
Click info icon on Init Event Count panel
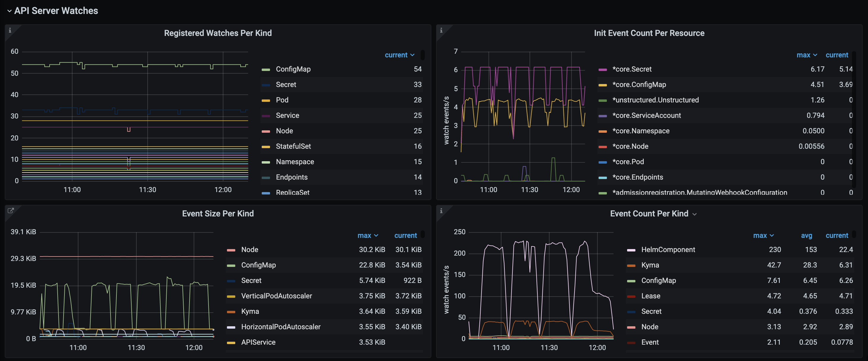[x=441, y=30]
